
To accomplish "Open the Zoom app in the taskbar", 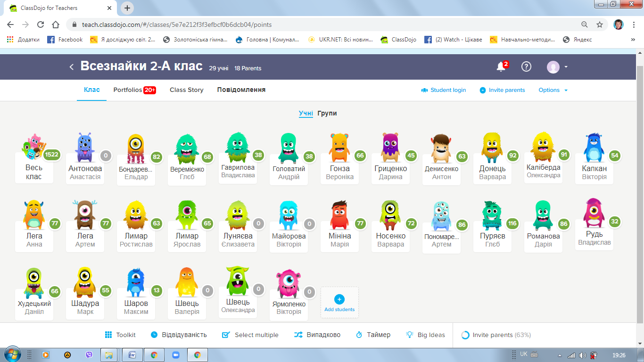I will point(176,355).
